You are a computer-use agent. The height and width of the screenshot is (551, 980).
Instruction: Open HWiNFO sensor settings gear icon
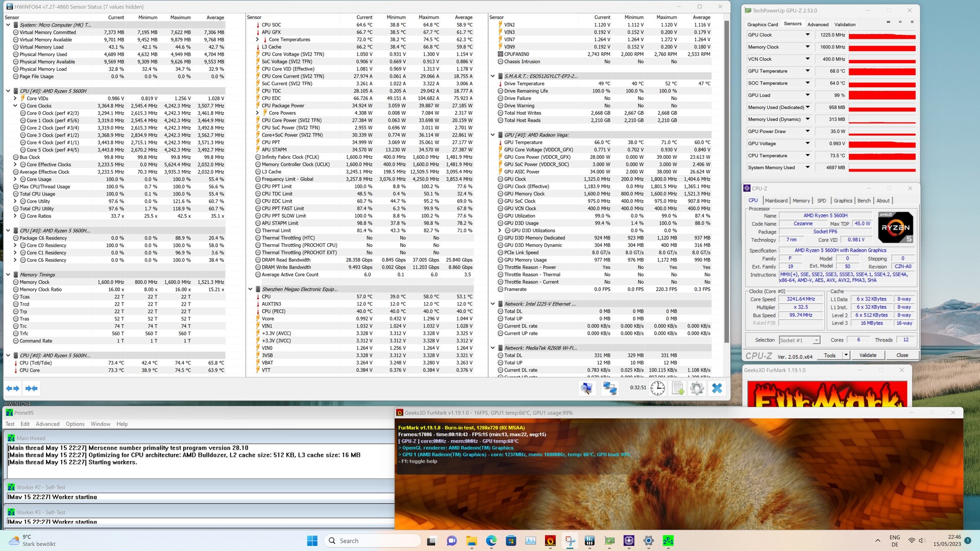[x=697, y=388]
